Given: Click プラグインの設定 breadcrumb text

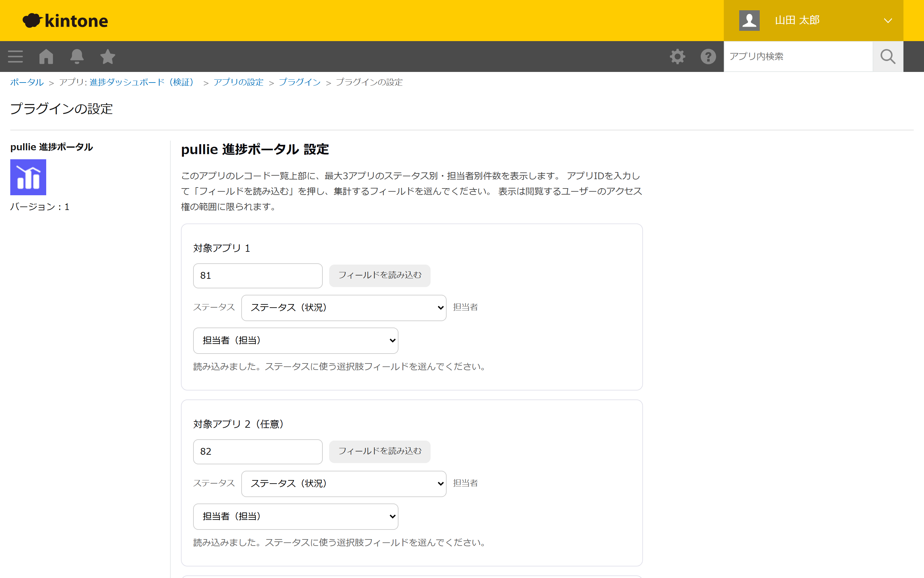Looking at the screenshot, I should point(369,82).
